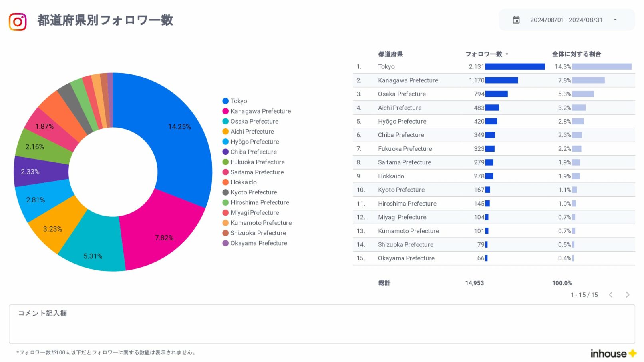The height and width of the screenshot is (362, 644).
Task: Select the Osaka Prefecture row in the table
Action: 402,94
